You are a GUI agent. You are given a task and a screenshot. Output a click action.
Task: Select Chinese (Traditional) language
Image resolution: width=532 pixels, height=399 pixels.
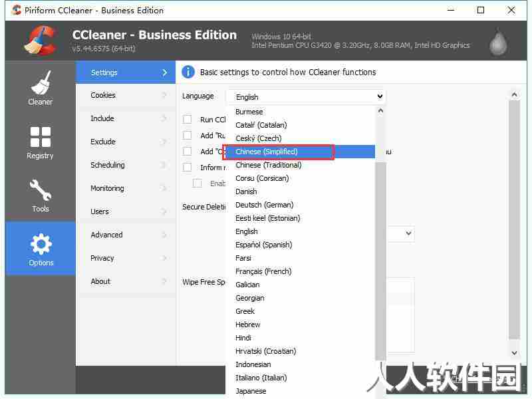(301, 165)
